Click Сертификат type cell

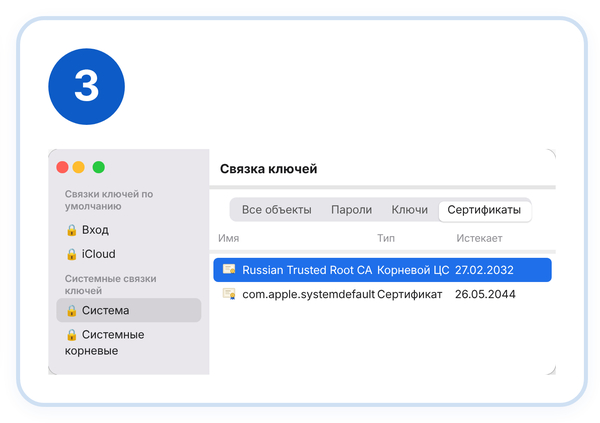pyautogui.click(x=409, y=294)
